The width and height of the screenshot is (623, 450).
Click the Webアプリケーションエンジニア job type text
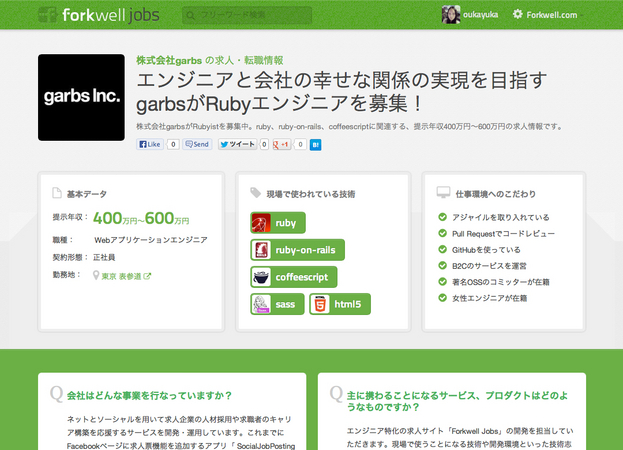click(151, 240)
